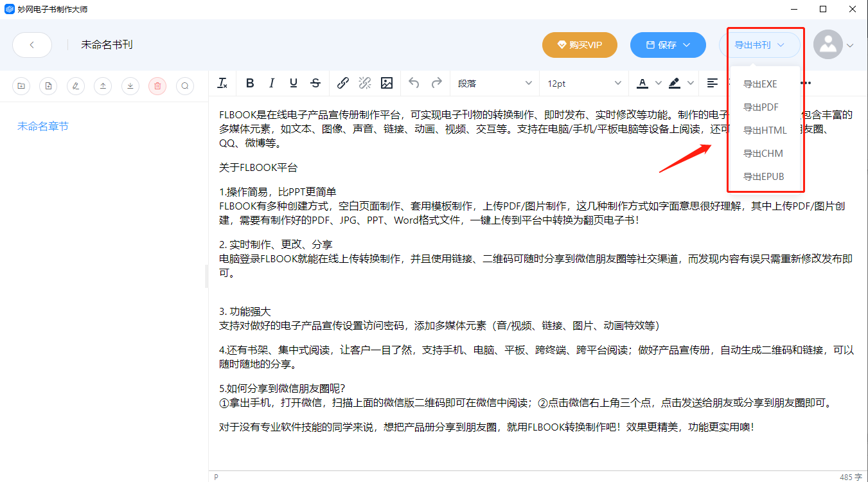
Task: Toggle strikethrough formatting
Action: point(315,83)
